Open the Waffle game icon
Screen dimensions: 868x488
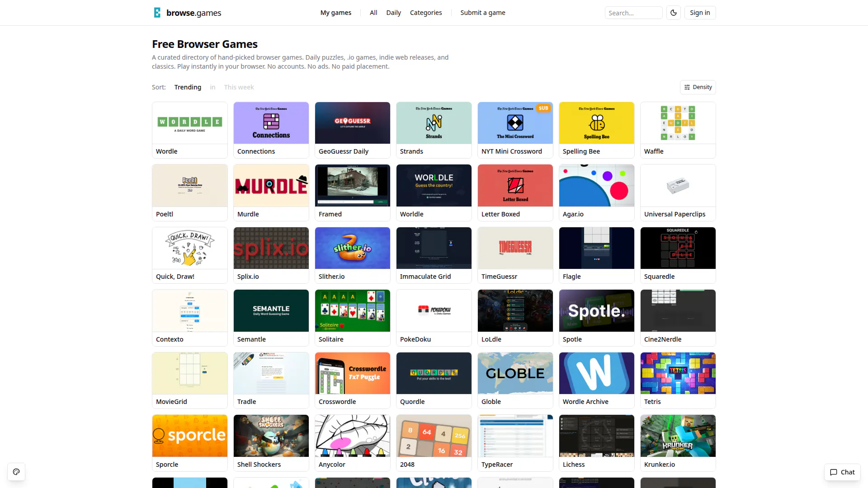point(678,123)
